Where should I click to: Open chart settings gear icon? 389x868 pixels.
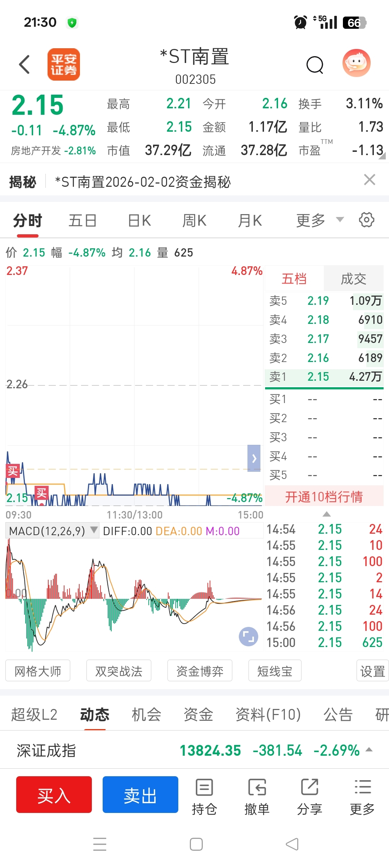[367, 220]
